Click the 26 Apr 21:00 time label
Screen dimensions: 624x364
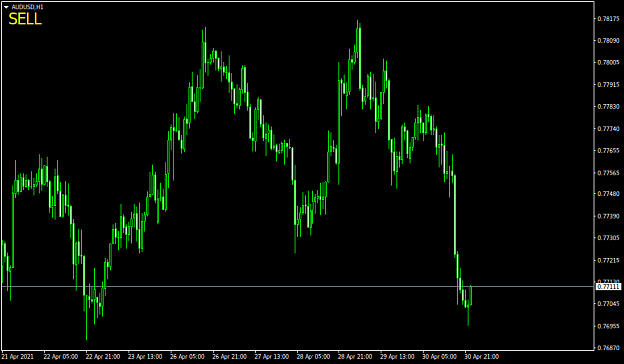tap(230, 357)
